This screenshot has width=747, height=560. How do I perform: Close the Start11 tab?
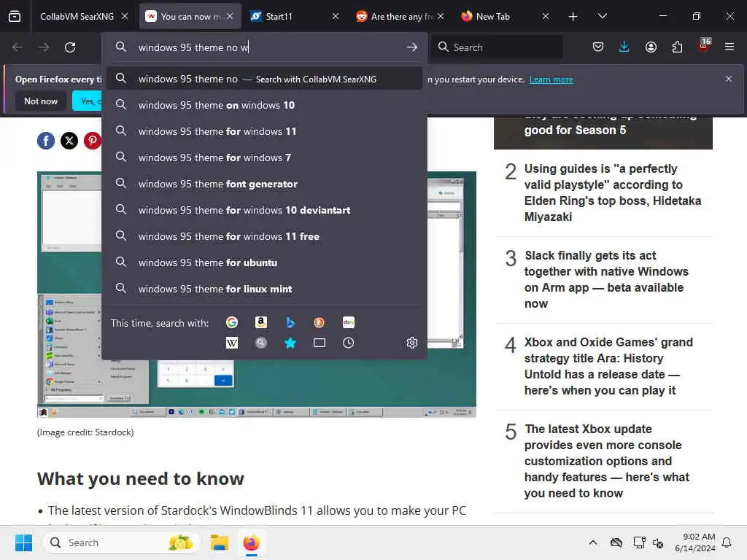(x=336, y=16)
